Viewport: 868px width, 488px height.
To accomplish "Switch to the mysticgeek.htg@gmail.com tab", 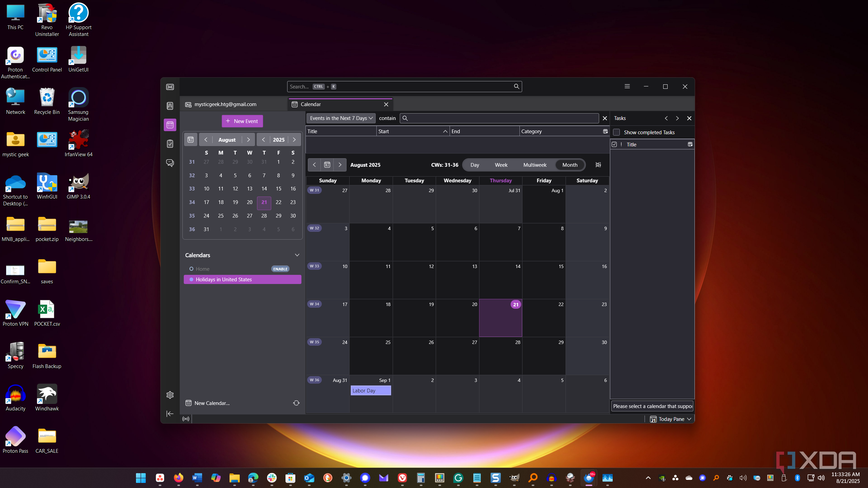I will [x=225, y=104].
